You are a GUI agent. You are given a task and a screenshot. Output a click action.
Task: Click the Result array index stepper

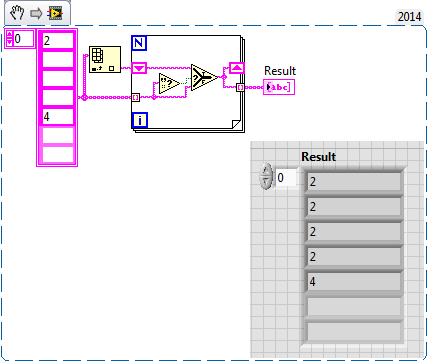[x=266, y=176]
